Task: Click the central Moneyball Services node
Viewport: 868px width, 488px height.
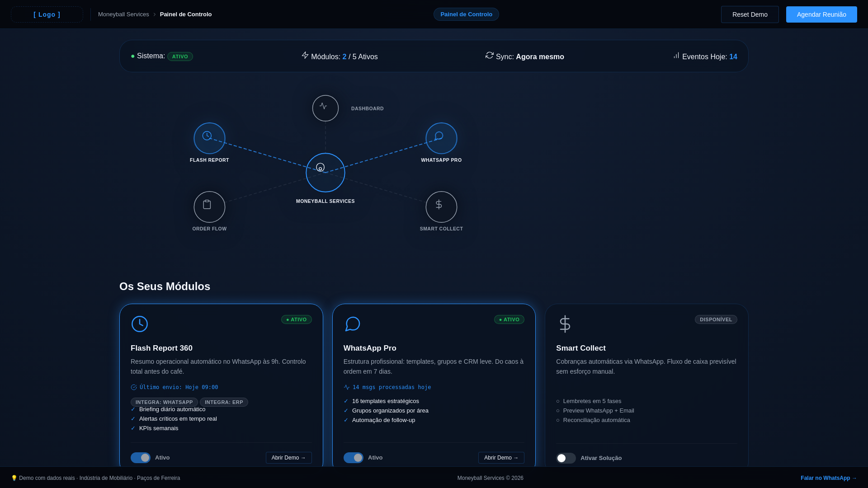Action: pos(325,173)
